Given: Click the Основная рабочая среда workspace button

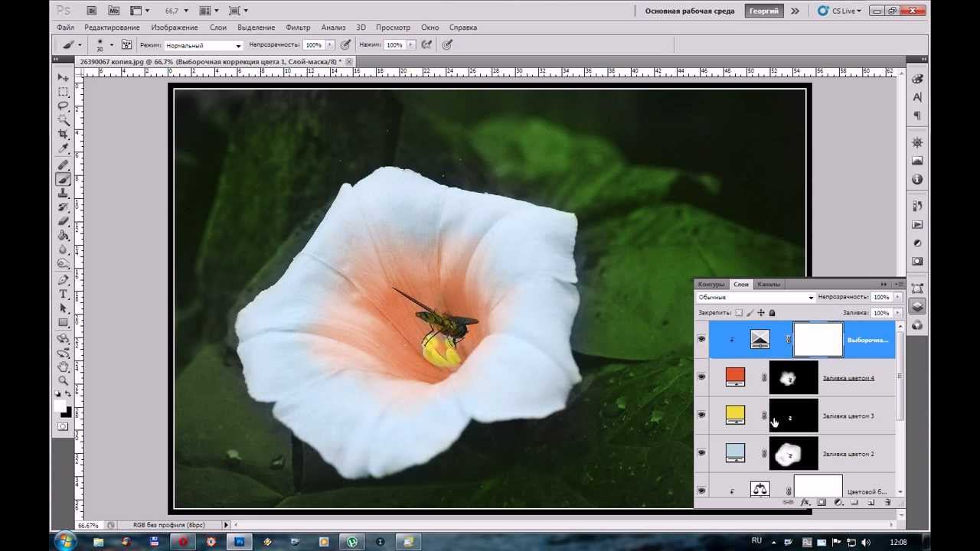Looking at the screenshot, I should (689, 11).
